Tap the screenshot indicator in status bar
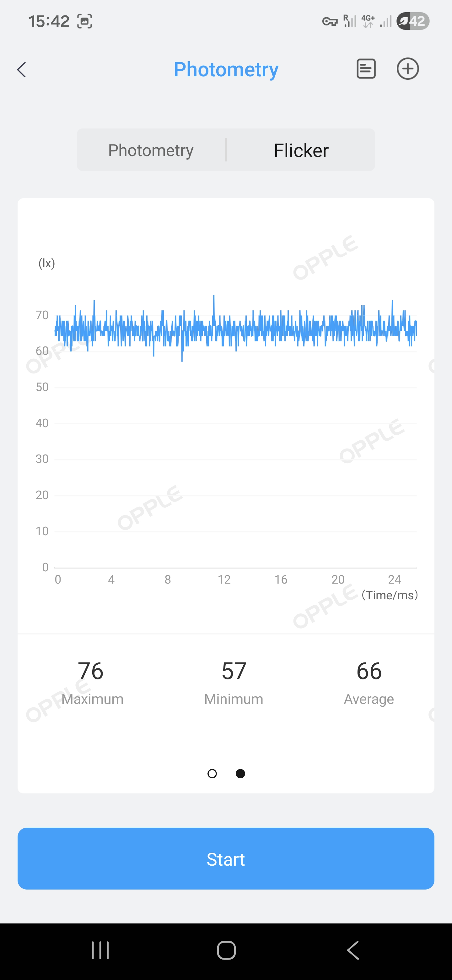Screen dimensions: 452x980 coord(84,21)
